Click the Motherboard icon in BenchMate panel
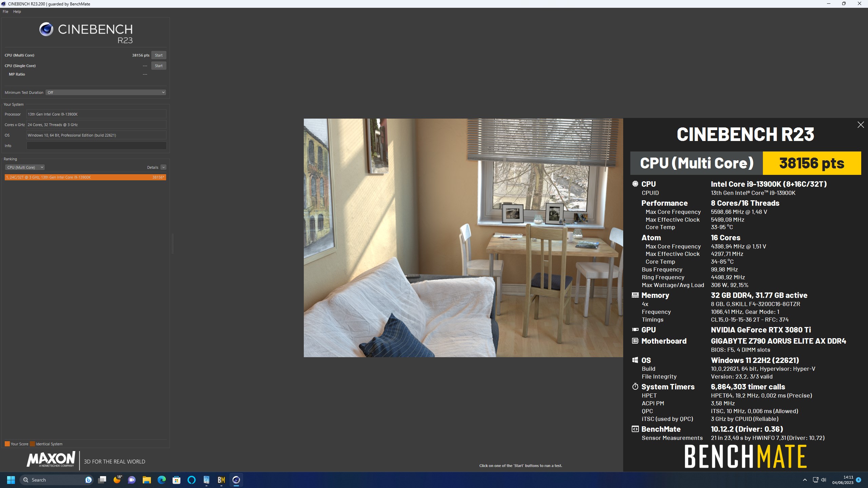Viewport: 868px width, 488px height. tap(635, 341)
